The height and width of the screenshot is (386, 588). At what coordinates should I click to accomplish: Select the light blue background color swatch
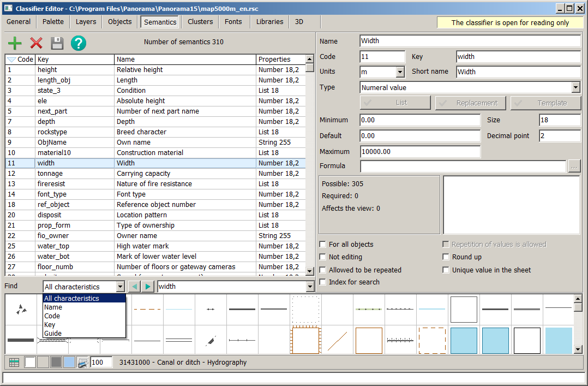(69, 362)
